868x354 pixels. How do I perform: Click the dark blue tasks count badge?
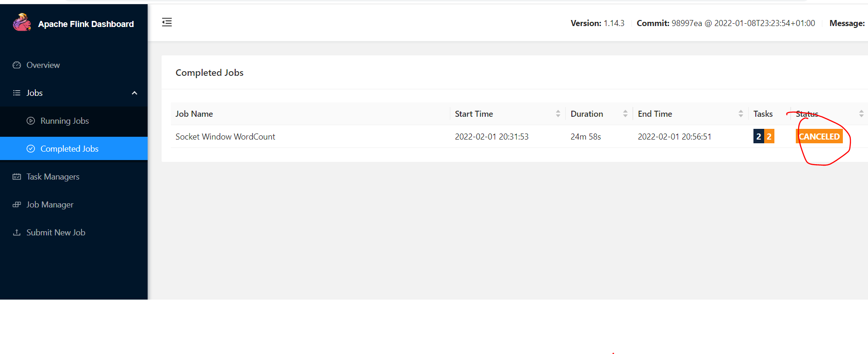pos(759,137)
